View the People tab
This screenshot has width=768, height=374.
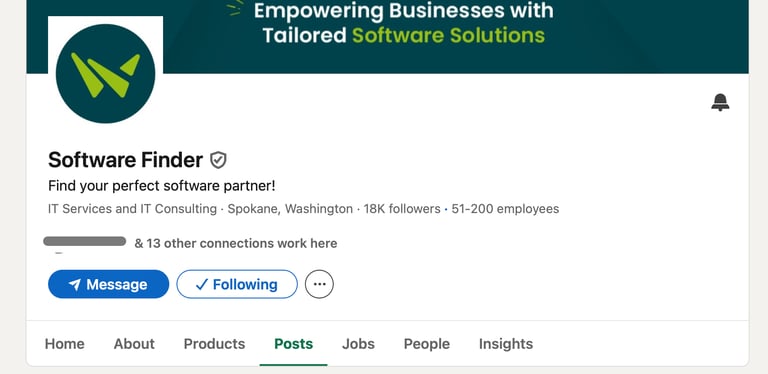pos(427,344)
